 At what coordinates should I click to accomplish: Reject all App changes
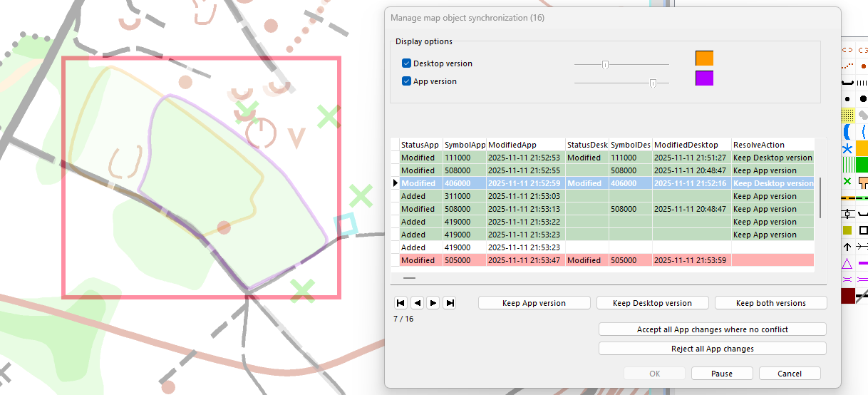(x=713, y=349)
